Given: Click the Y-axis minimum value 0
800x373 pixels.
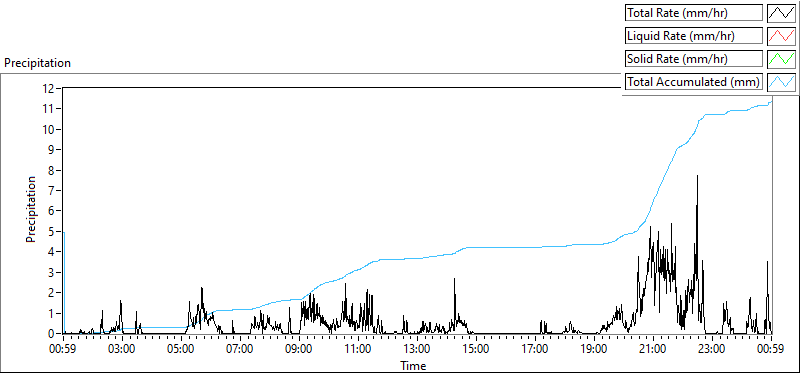Looking at the screenshot, I should (52, 334).
